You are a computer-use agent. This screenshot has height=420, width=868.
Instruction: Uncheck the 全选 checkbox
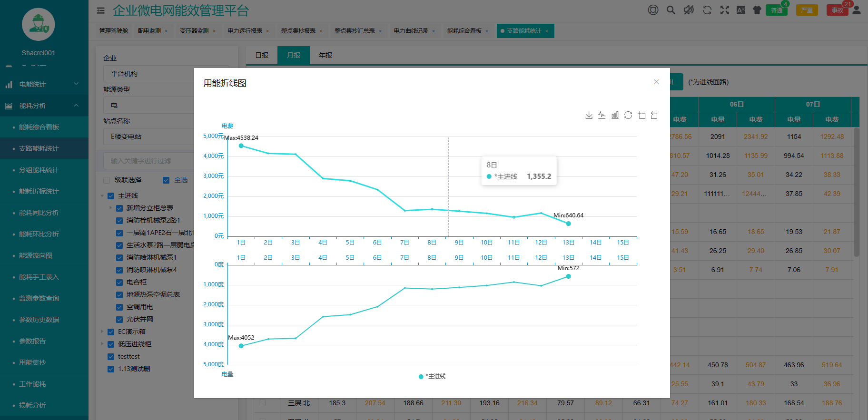166,180
